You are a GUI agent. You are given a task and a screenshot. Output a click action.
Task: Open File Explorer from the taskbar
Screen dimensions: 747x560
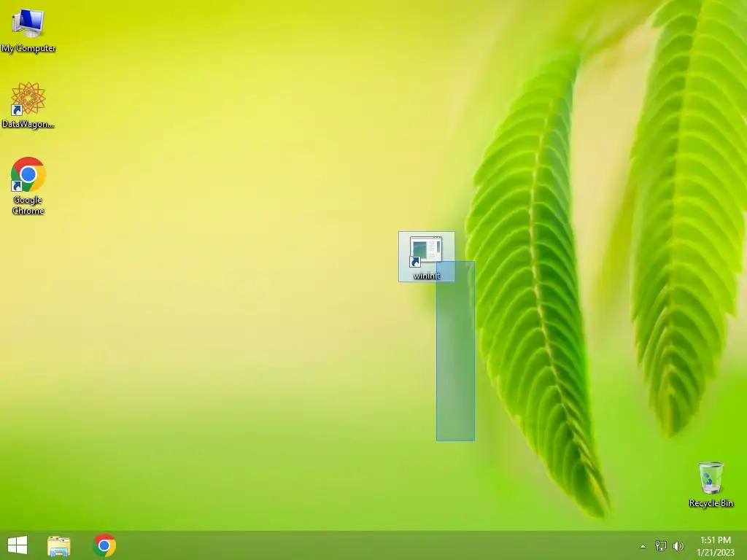point(59,545)
